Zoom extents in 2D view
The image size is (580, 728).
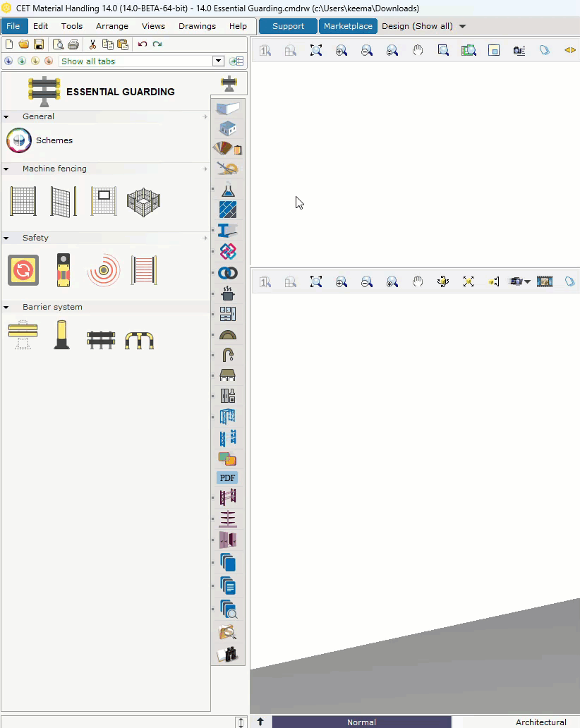(x=316, y=51)
